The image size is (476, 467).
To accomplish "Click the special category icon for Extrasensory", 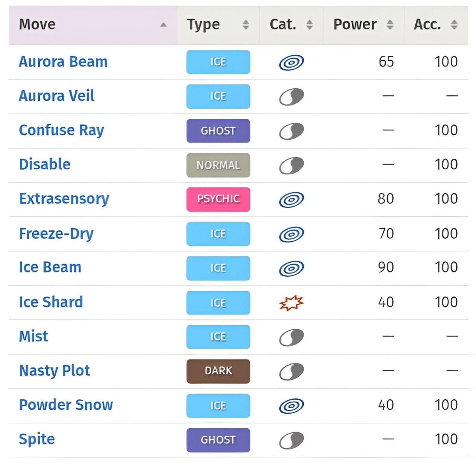I will (291, 200).
